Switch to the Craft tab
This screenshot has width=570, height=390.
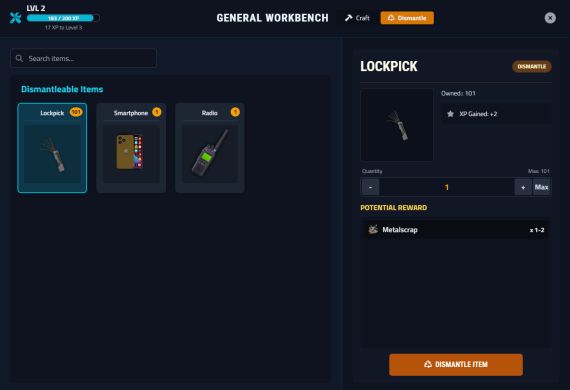click(x=357, y=18)
